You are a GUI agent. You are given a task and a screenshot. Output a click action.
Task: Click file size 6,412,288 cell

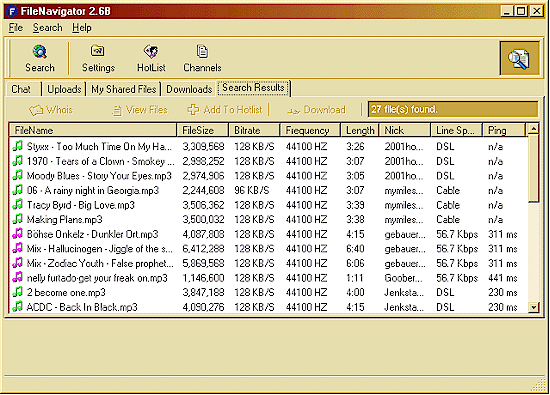(x=203, y=249)
